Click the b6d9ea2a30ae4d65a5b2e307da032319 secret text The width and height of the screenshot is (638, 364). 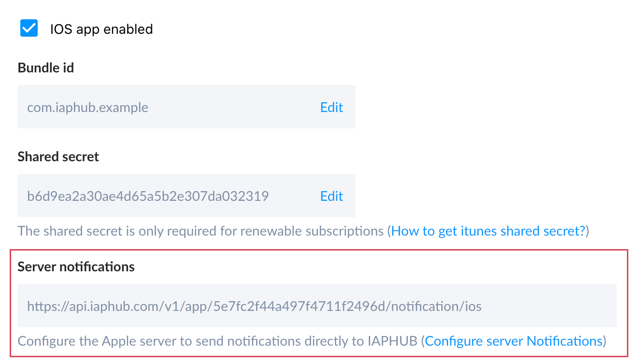(x=148, y=196)
